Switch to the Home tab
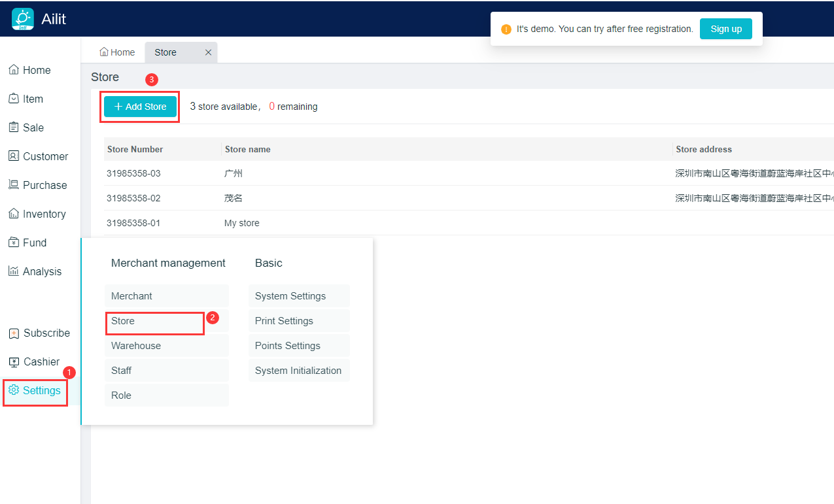The image size is (834, 504). [x=117, y=52]
